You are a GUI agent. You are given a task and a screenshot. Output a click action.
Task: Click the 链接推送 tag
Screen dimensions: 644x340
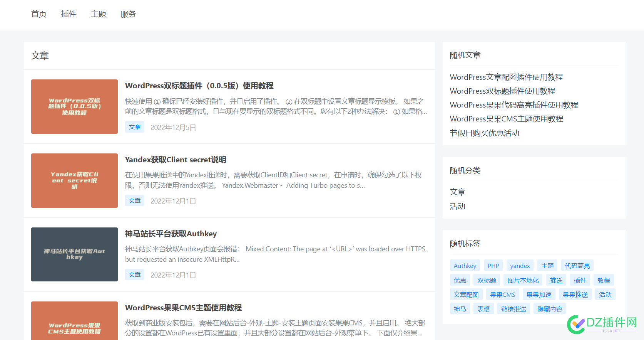[x=514, y=309]
